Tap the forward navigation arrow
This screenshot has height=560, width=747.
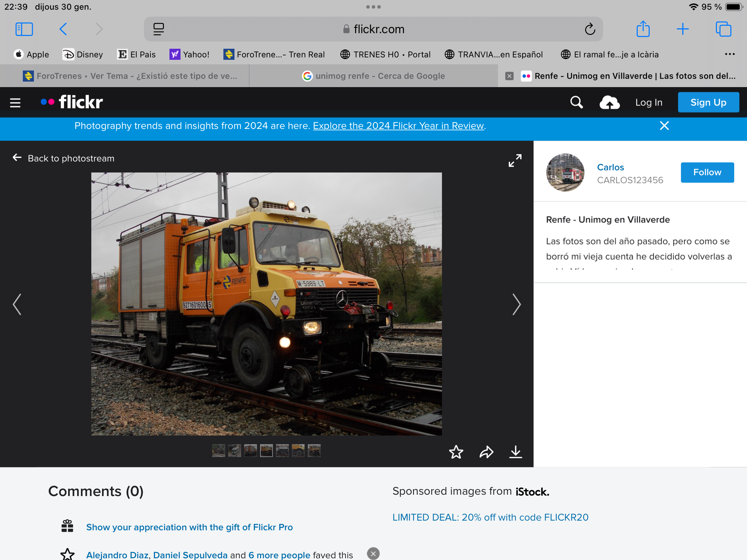point(99,29)
